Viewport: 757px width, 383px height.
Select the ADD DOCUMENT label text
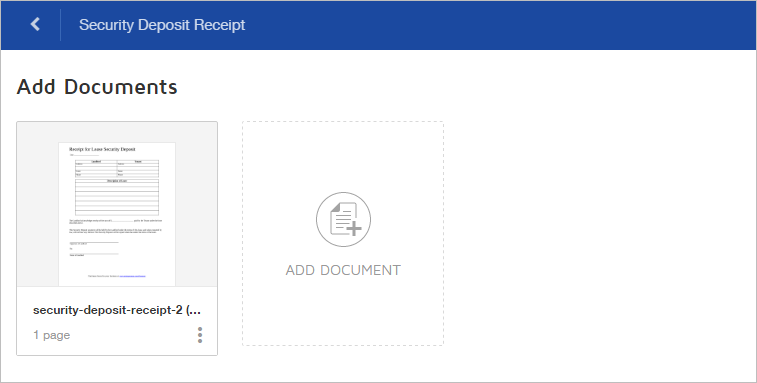[343, 270]
